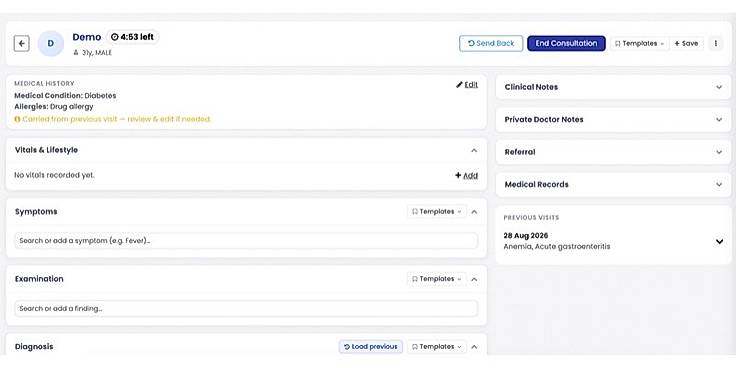The image size is (736, 368).
Task: Expand the Private Doctor Notes panel
Action: pos(613,120)
